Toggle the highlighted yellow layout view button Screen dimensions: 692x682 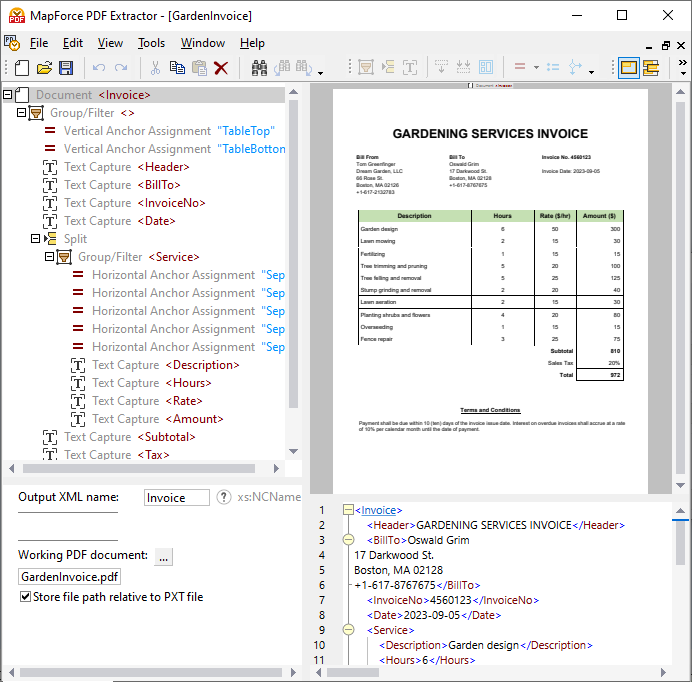[x=628, y=68]
